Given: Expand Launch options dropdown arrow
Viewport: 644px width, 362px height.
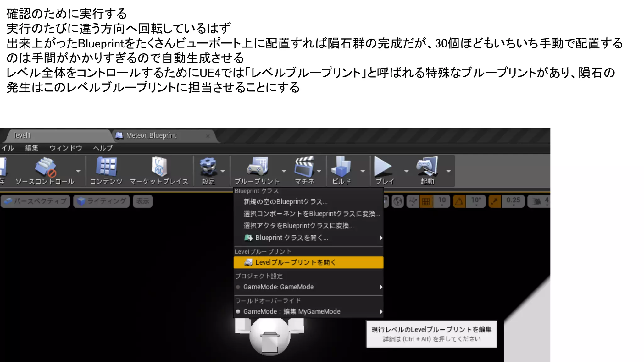Looking at the screenshot, I should [449, 171].
